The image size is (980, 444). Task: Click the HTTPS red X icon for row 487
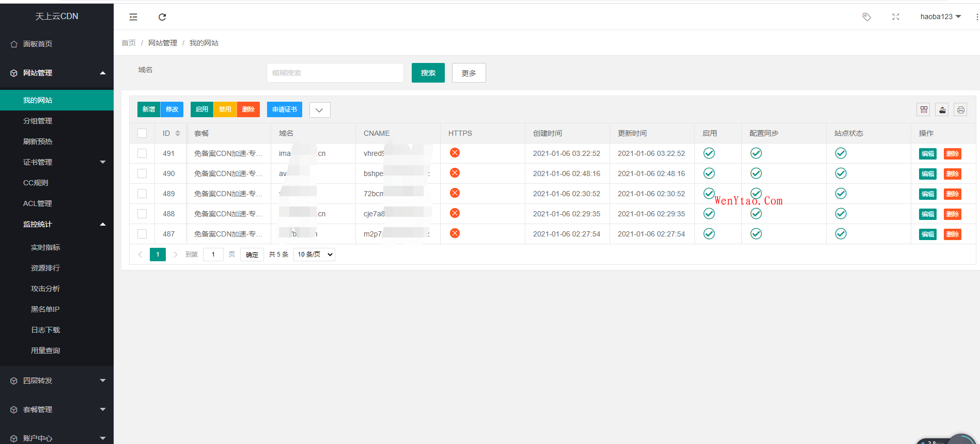tap(455, 233)
